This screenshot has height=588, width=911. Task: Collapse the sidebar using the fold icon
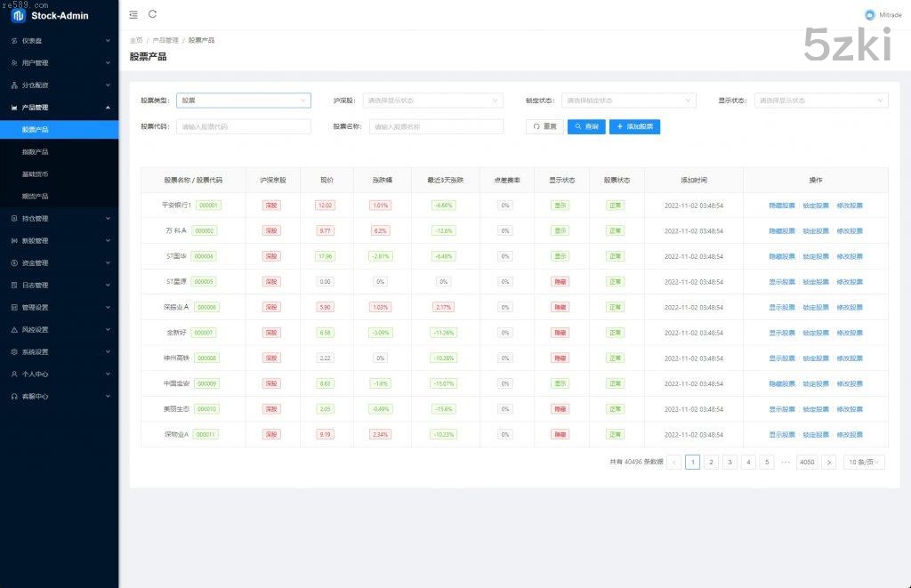coord(133,14)
